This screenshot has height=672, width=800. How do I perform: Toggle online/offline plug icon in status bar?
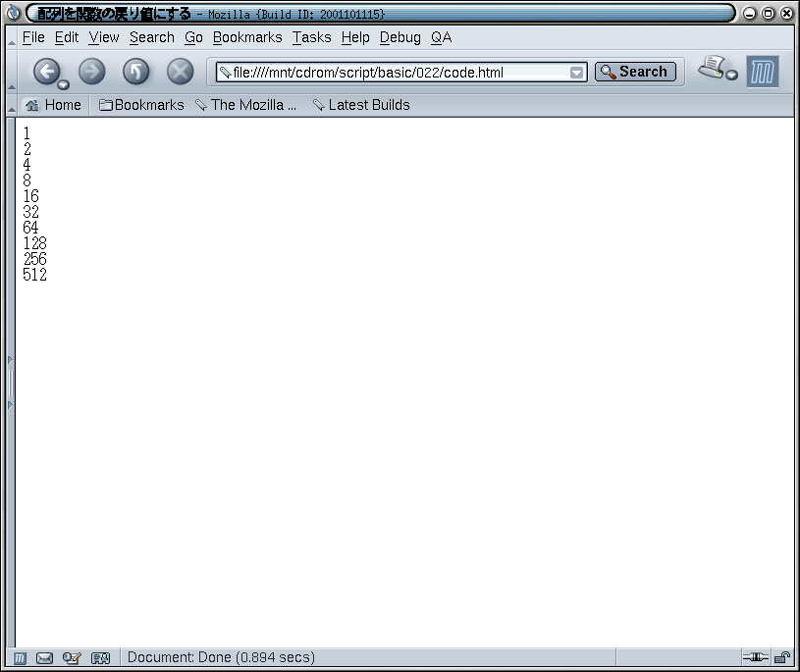[756, 657]
